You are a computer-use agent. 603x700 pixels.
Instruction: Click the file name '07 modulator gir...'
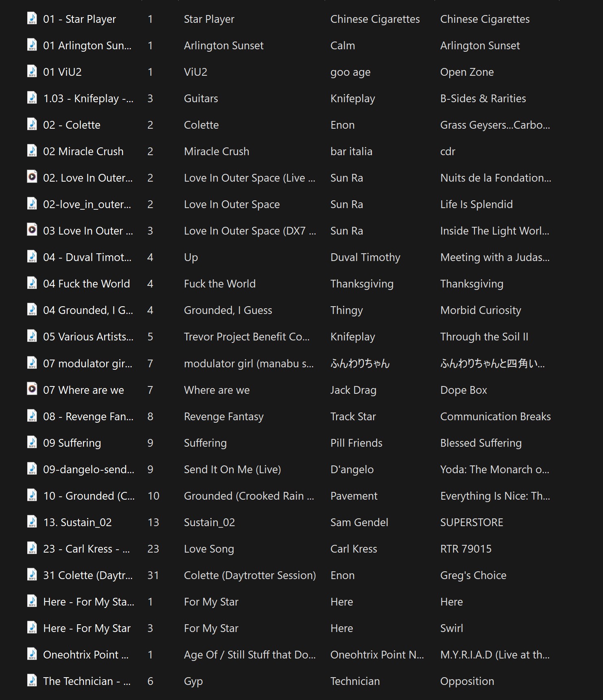click(87, 364)
